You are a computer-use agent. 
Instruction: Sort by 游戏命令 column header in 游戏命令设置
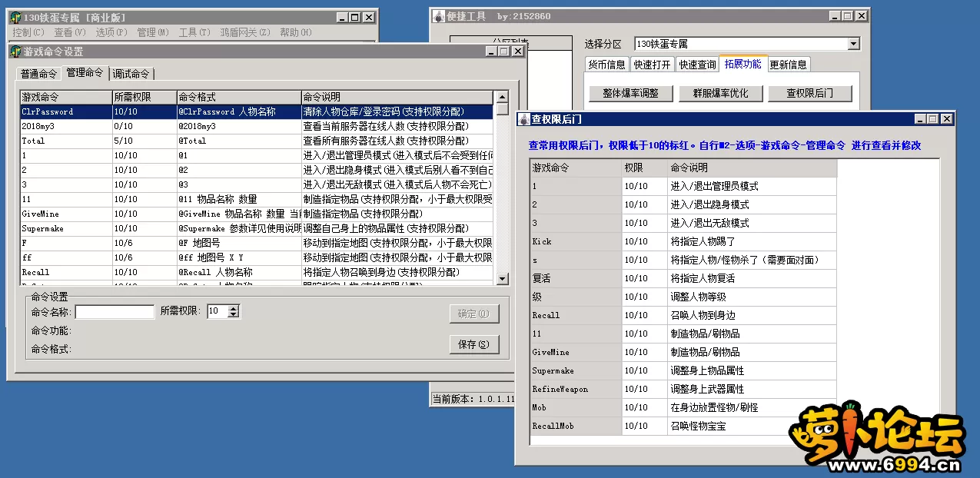click(x=66, y=97)
